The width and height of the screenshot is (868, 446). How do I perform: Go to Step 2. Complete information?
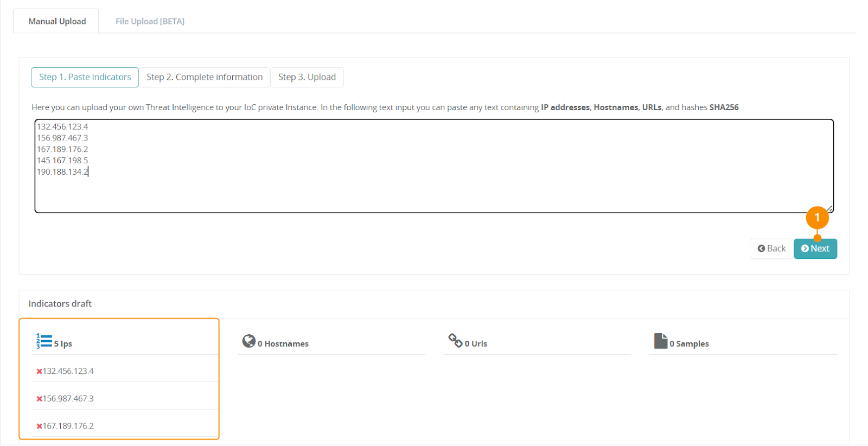point(205,77)
